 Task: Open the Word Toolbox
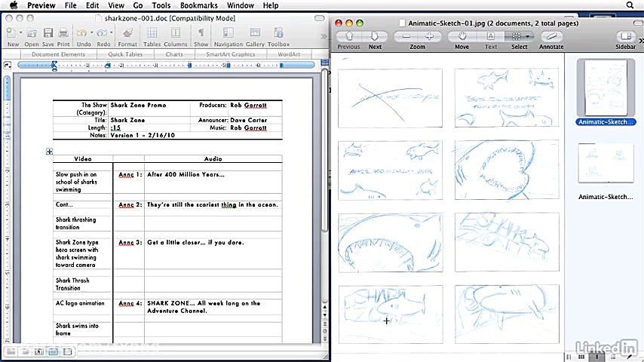click(x=278, y=35)
